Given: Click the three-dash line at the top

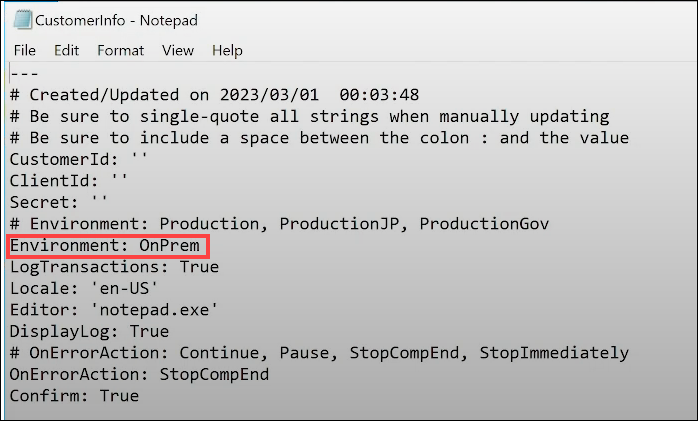Looking at the screenshot, I should [x=23, y=74].
